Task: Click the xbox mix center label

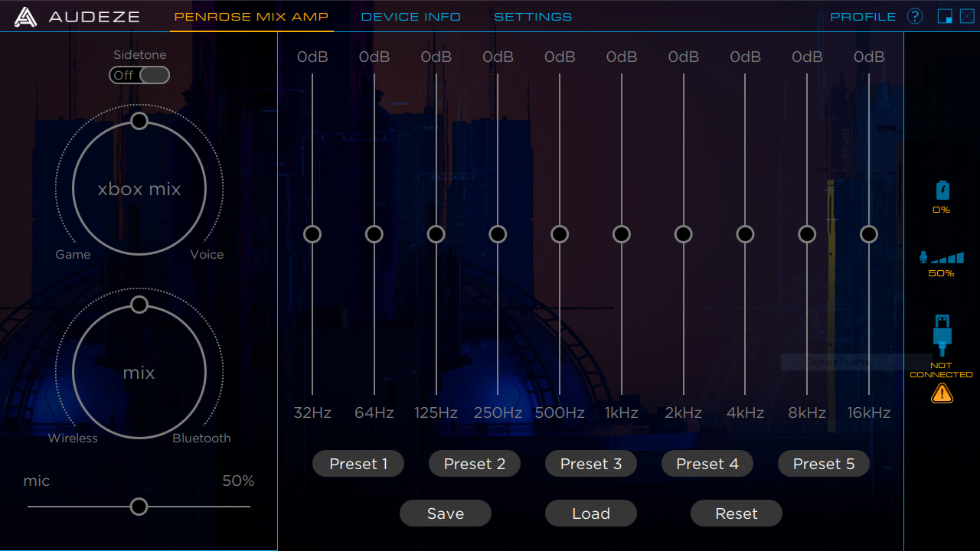Action: 139,189
